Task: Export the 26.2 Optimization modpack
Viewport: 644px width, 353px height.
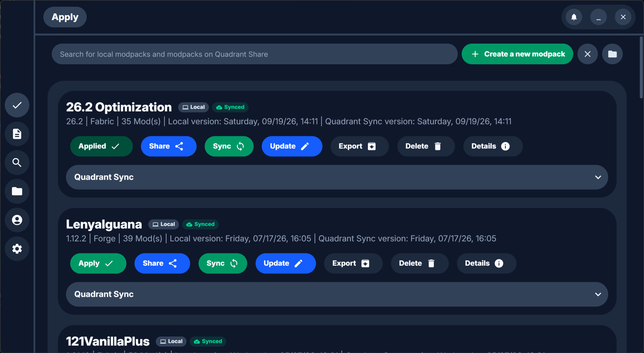Action: click(360, 146)
